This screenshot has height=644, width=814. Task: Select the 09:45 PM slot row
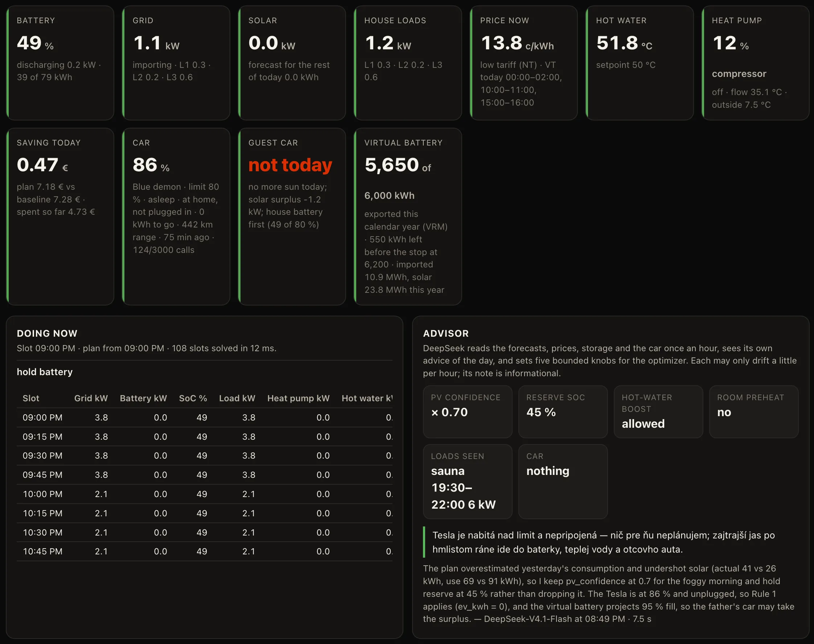coord(204,475)
